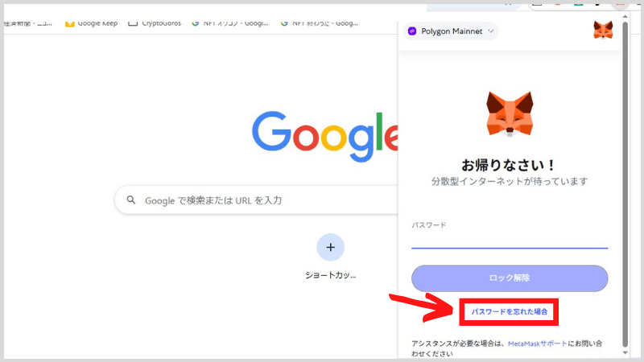The height and width of the screenshot is (362, 644).
Task: Open the Google Keep bookmark
Action: tap(91, 23)
